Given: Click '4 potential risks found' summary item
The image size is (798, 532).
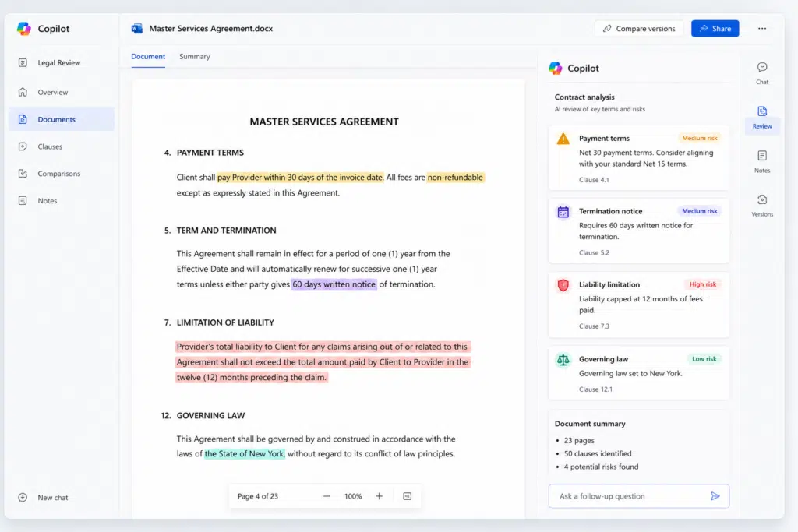Looking at the screenshot, I should tap(601, 467).
